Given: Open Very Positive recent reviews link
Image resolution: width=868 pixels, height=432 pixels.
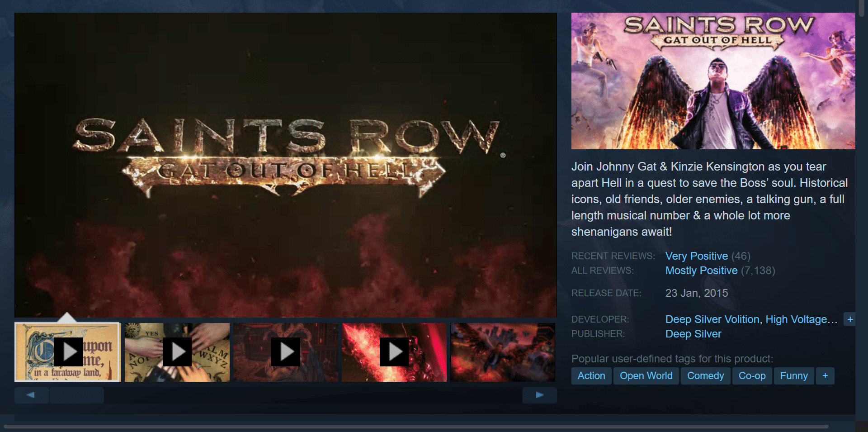Looking at the screenshot, I should [x=696, y=256].
